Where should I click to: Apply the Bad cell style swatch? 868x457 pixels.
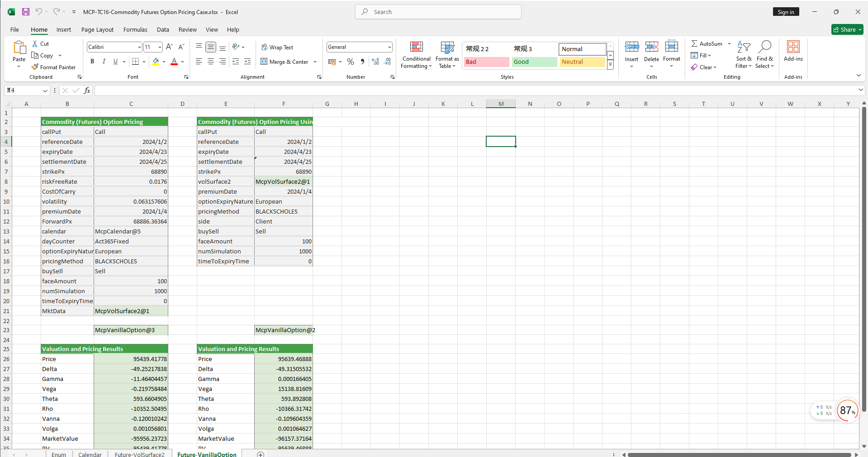tap(486, 62)
